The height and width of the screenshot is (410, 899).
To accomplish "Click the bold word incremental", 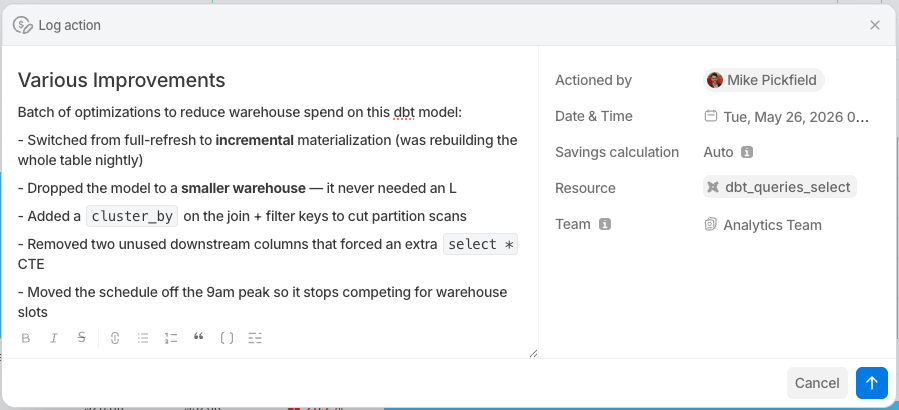I will click(x=255, y=140).
